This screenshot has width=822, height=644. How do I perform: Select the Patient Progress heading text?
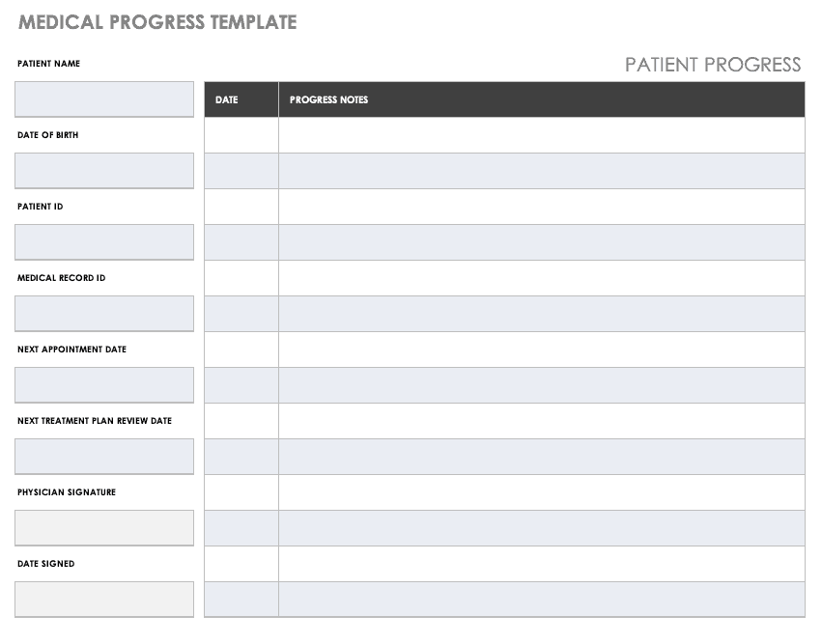tap(713, 65)
